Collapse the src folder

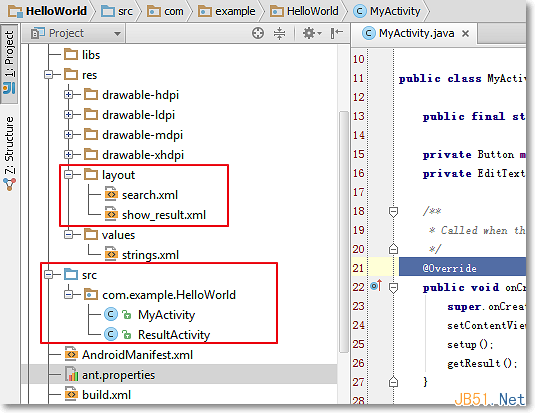pos(49,274)
